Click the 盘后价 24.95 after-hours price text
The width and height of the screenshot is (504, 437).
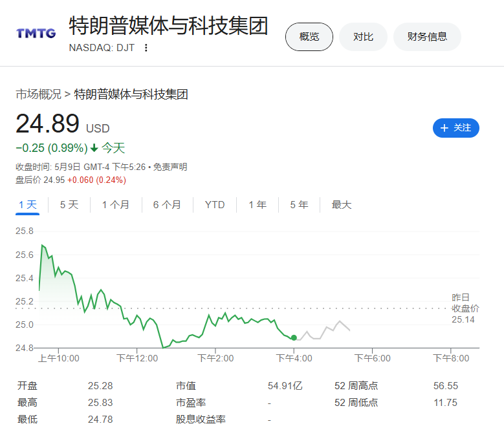click(40, 180)
